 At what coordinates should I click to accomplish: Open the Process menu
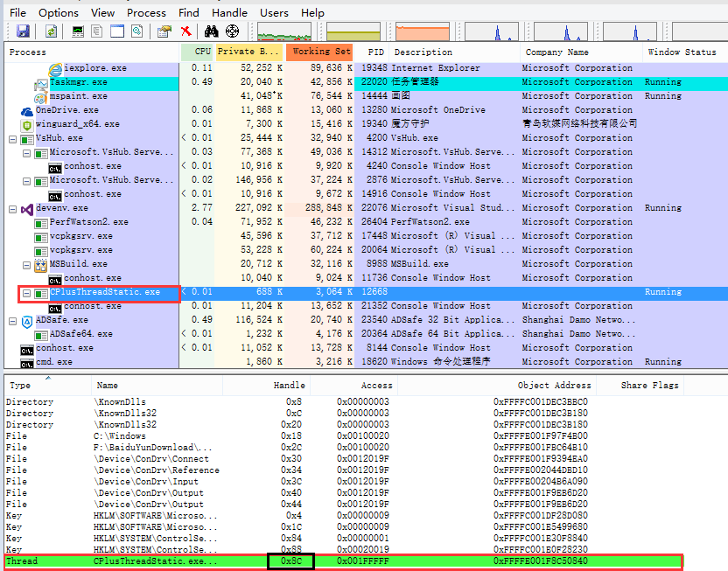146,13
